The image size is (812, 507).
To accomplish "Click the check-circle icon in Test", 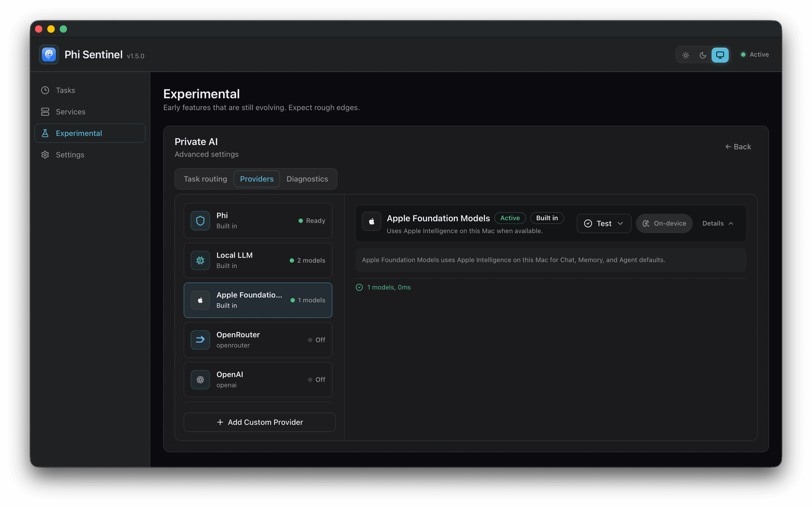I will click(x=588, y=224).
